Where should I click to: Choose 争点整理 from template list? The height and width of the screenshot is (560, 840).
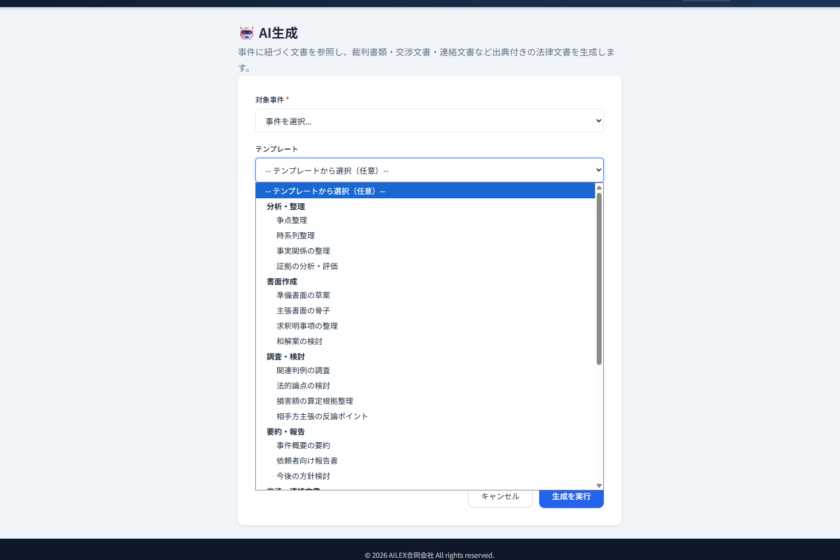point(292,220)
